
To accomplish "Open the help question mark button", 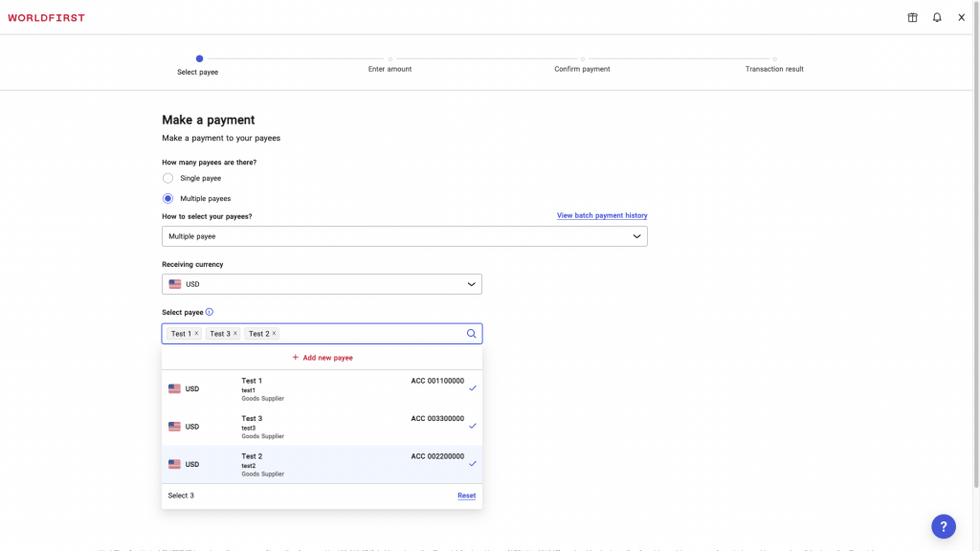I will tap(943, 526).
